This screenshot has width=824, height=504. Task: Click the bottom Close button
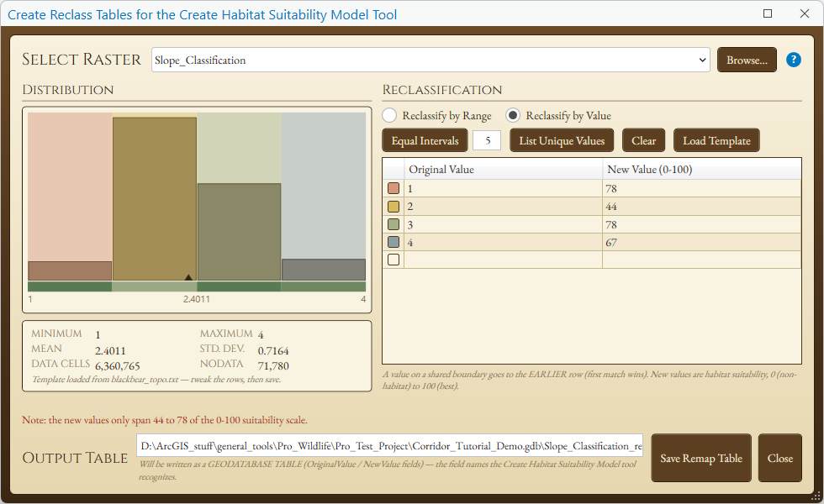(x=780, y=458)
